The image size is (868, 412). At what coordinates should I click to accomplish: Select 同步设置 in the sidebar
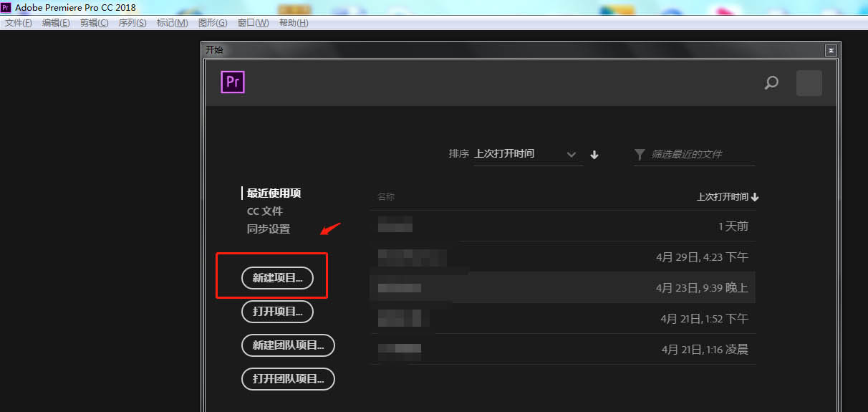tap(269, 229)
